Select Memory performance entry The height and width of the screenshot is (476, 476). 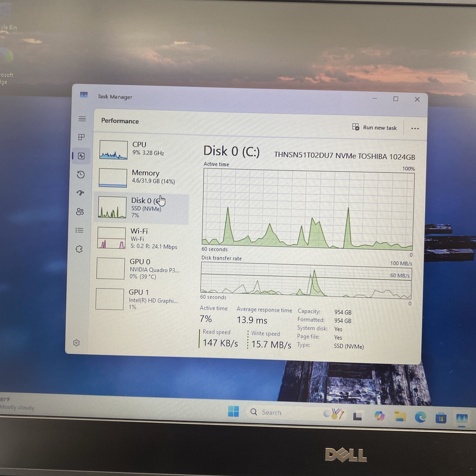[x=142, y=178]
